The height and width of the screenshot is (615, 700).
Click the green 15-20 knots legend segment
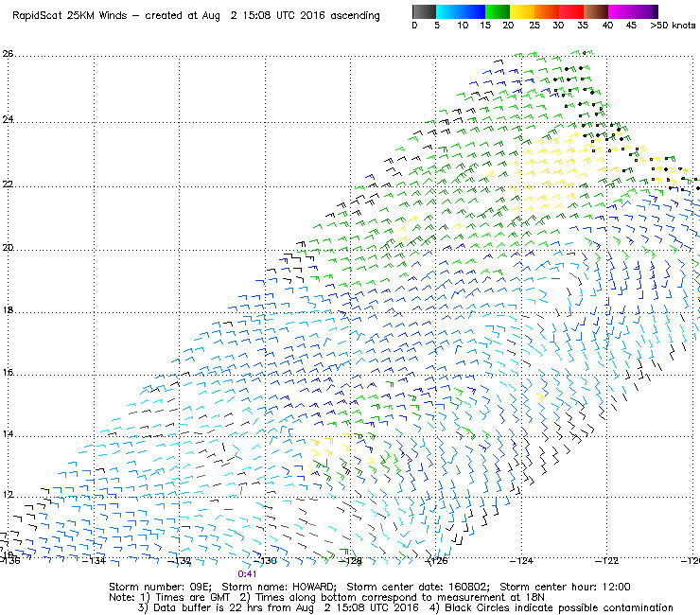pos(498,11)
